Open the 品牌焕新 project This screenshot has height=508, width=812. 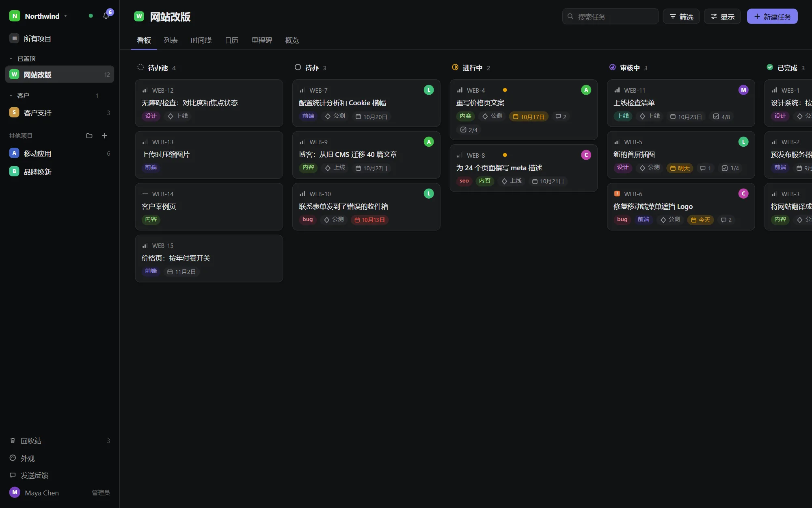(x=60, y=172)
